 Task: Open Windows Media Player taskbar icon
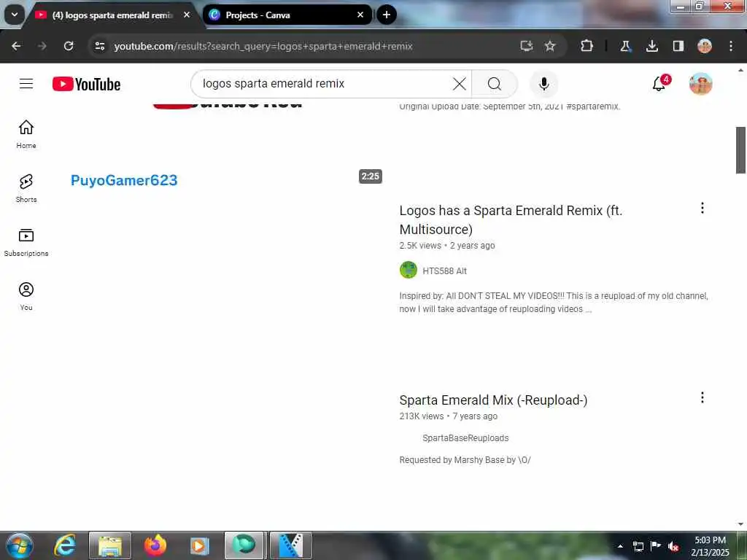200,545
